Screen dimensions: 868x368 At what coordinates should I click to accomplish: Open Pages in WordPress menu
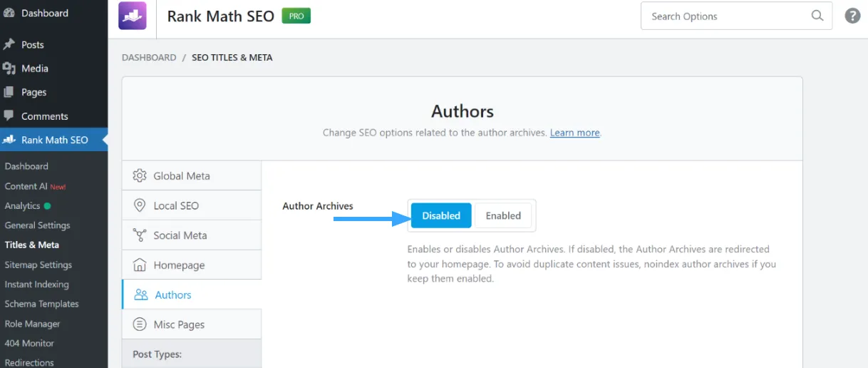[x=54, y=92]
